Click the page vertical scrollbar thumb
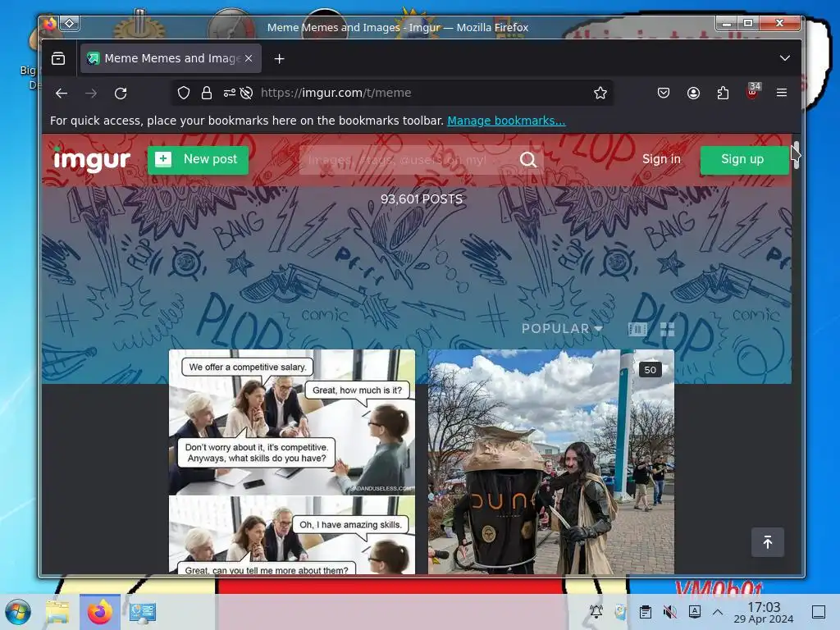The image size is (840, 630). pos(796,155)
